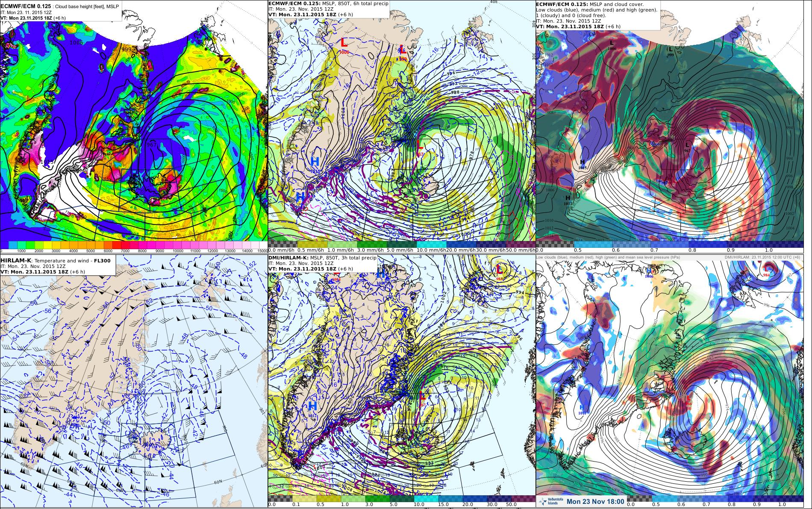
Task: Pick the 0.8 swatch in ECMWF cloud cover legend
Action: click(707, 244)
